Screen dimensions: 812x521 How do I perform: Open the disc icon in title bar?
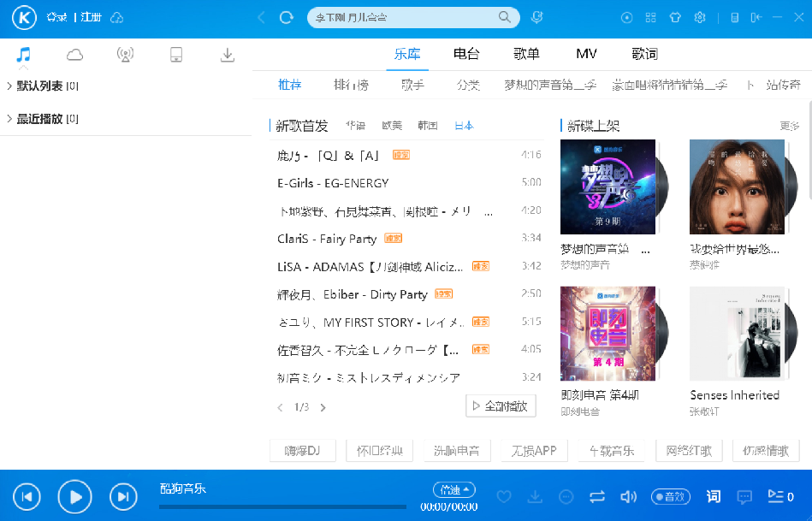click(x=626, y=18)
